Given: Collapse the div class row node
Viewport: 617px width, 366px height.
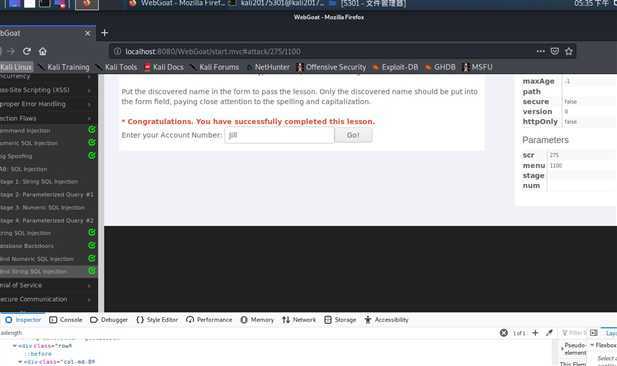Looking at the screenshot, I should pos(15,346).
